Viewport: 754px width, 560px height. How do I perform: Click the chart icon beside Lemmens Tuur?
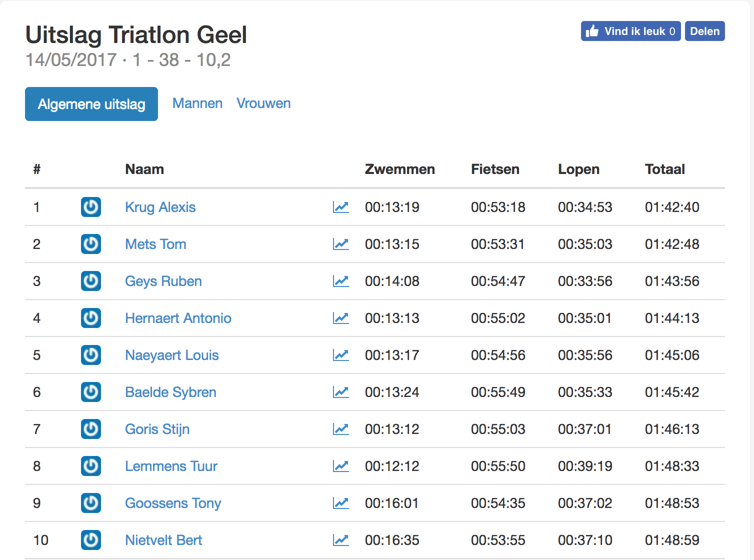click(341, 466)
